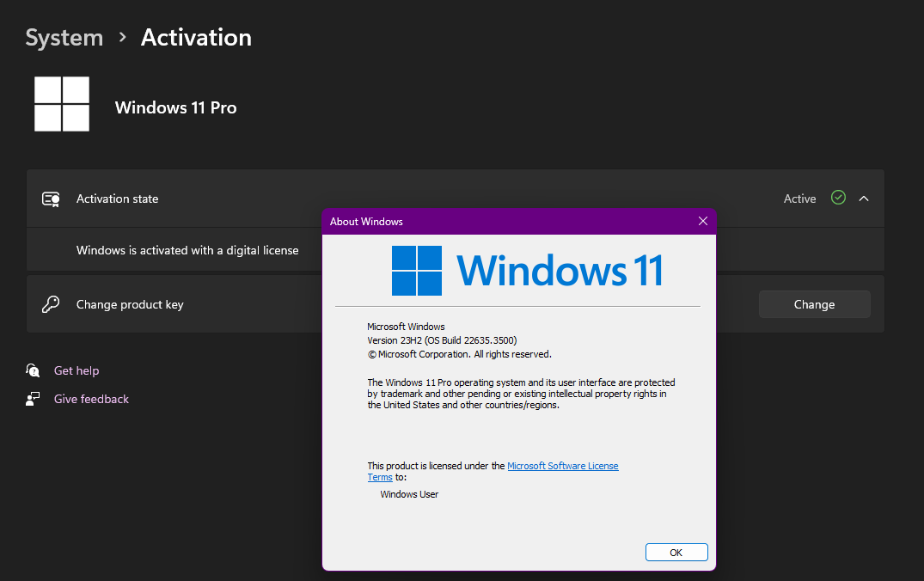Screen dimensions: 924x581
Task: Click the key icon beside Change product key
Action: point(51,304)
